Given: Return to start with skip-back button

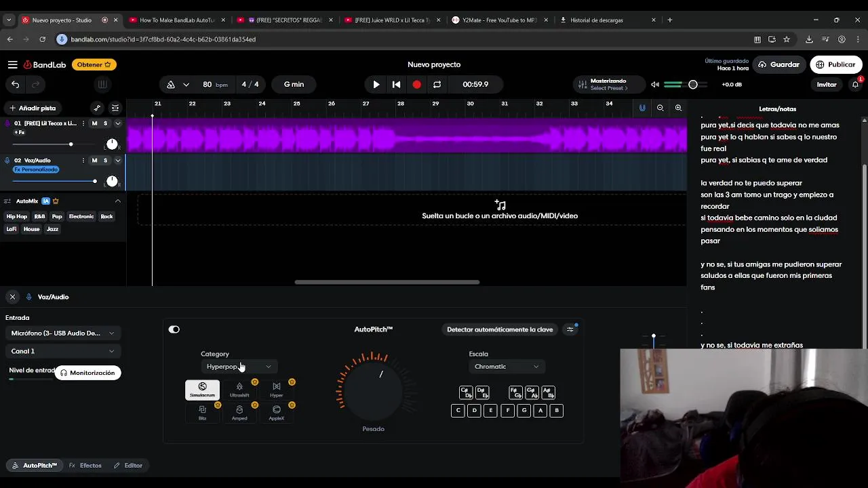Looking at the screenshot, I should tap(396, 85).
